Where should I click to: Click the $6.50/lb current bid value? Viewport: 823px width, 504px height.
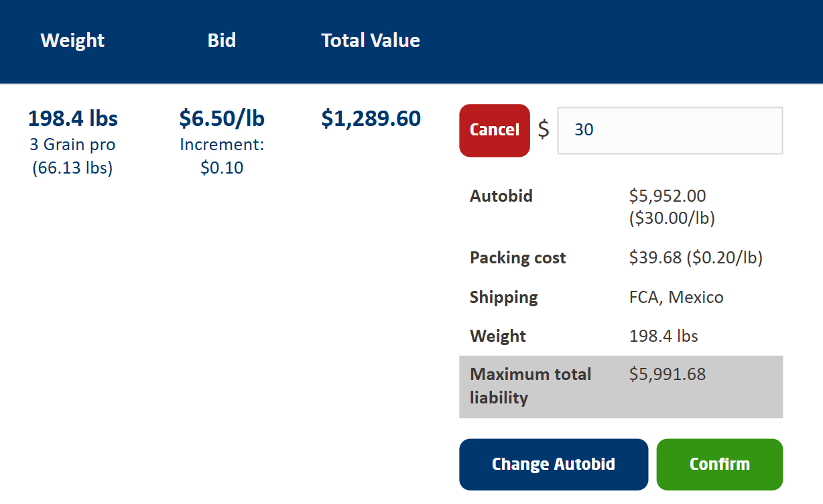222,118
